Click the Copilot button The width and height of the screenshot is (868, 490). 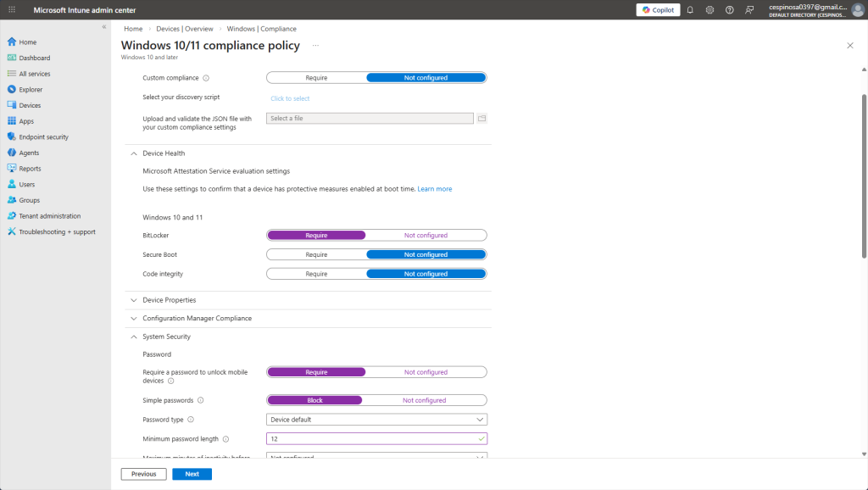point(658,9)
